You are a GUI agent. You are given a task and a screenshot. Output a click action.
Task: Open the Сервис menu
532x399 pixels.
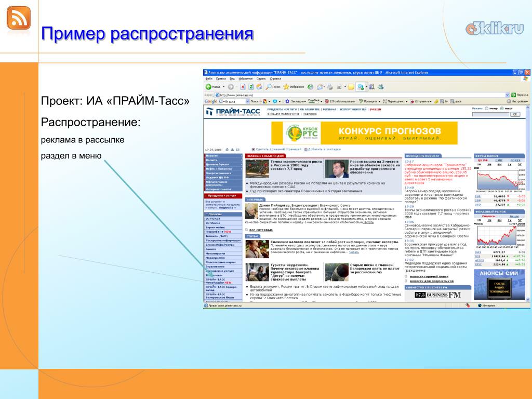coord(261,78)
